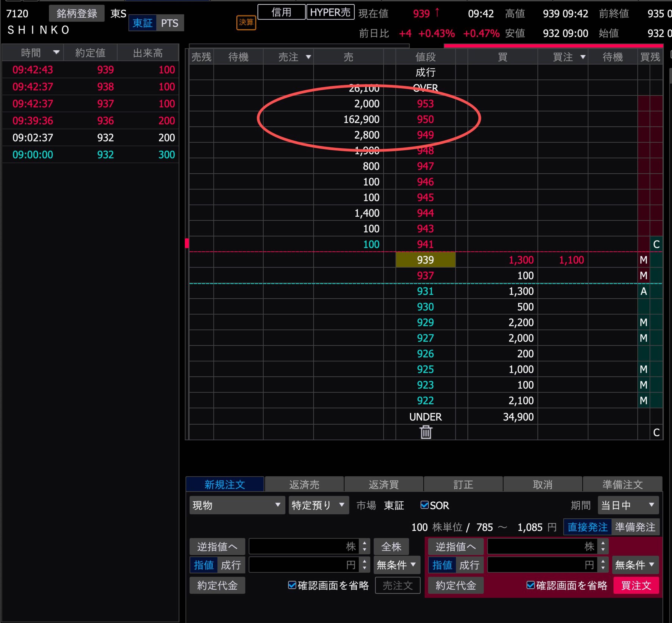
Task: Click the M marker in the 939 row
Action: [x=643, y=260]
